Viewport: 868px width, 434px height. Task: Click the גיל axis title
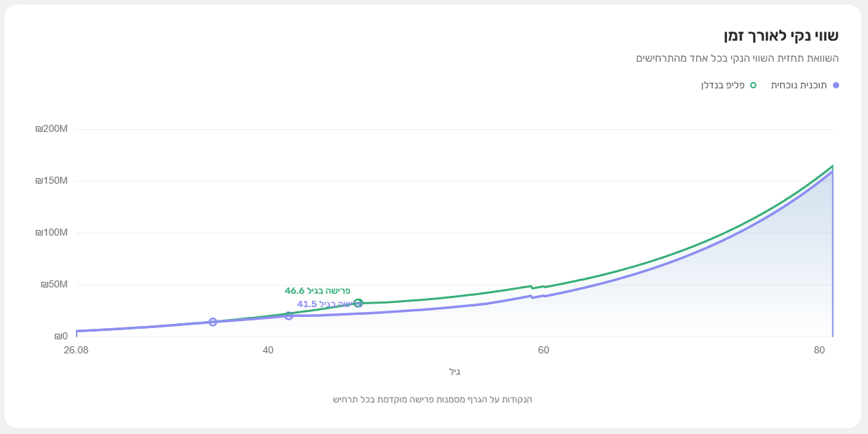(455, 372)
